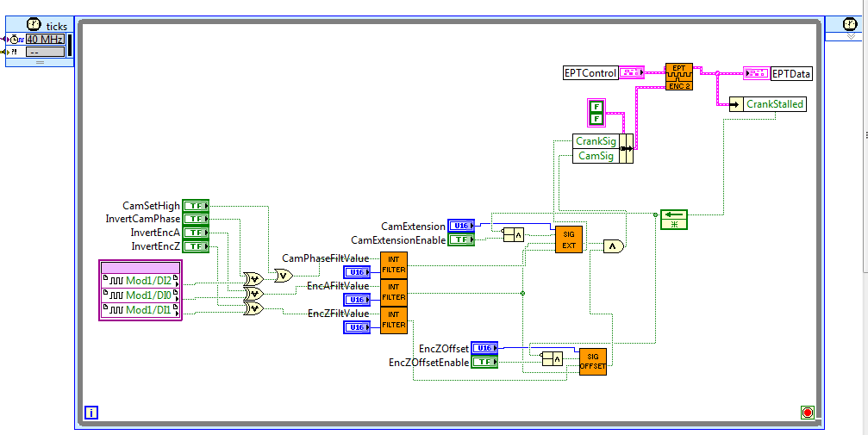The width and height of the screenshot is (868, 435).
Task: Click the CamSetHigh TF terminal
Action: [x=196, y=206]
